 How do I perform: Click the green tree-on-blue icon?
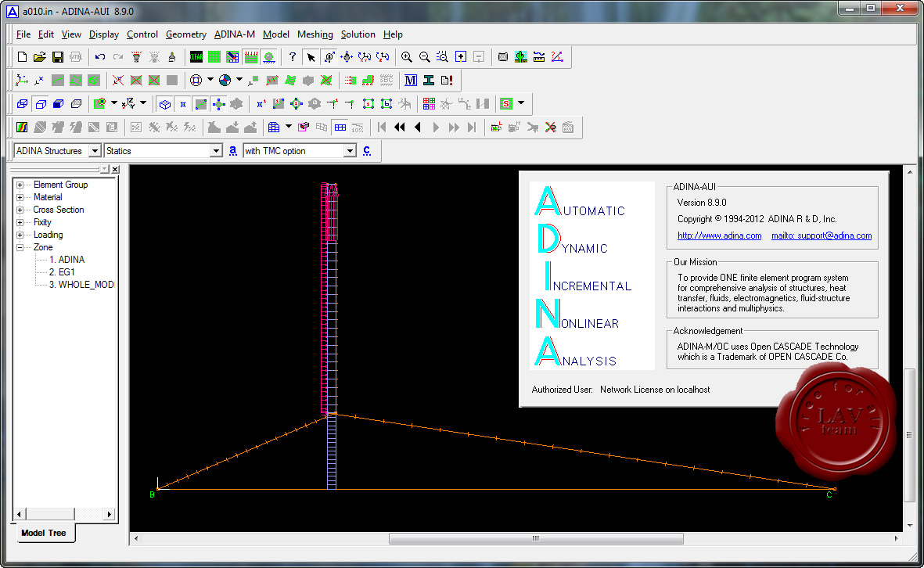point(521,56)
